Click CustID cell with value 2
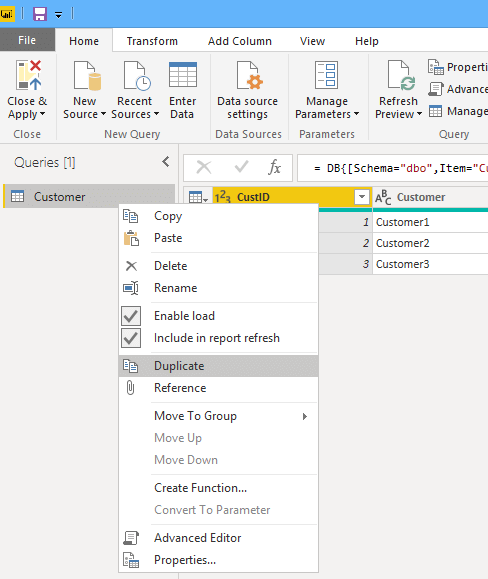 [345, 243]
